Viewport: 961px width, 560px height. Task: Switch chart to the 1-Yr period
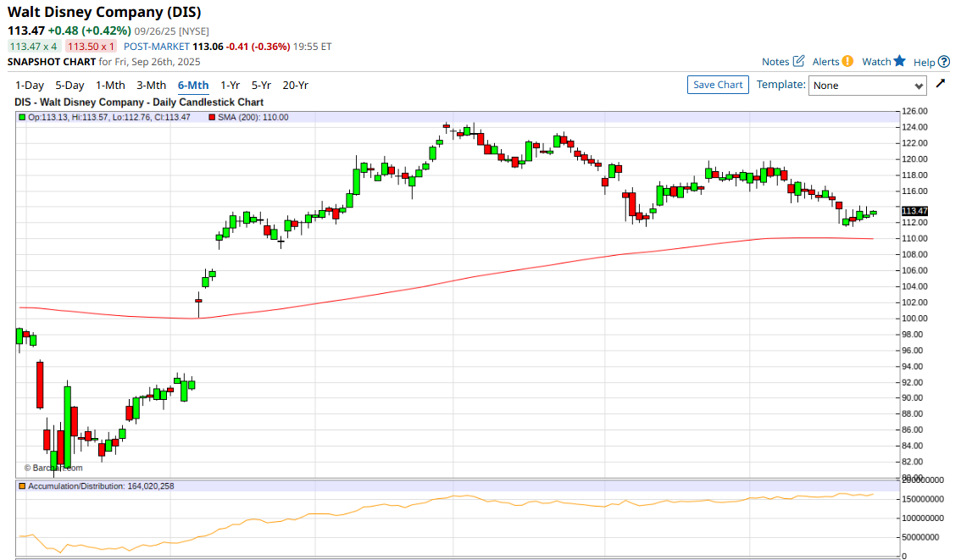[x=230, y=86]
